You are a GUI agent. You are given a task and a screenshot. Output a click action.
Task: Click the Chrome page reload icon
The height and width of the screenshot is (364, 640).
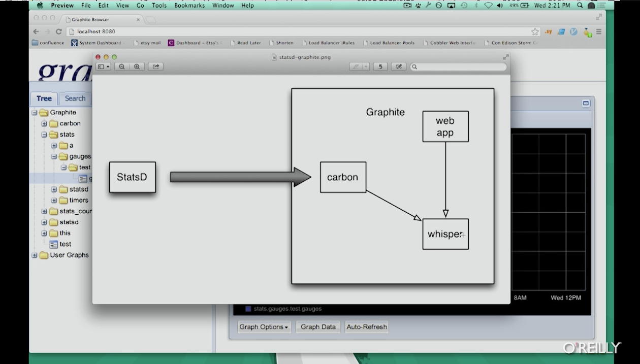tap(58, 31)
